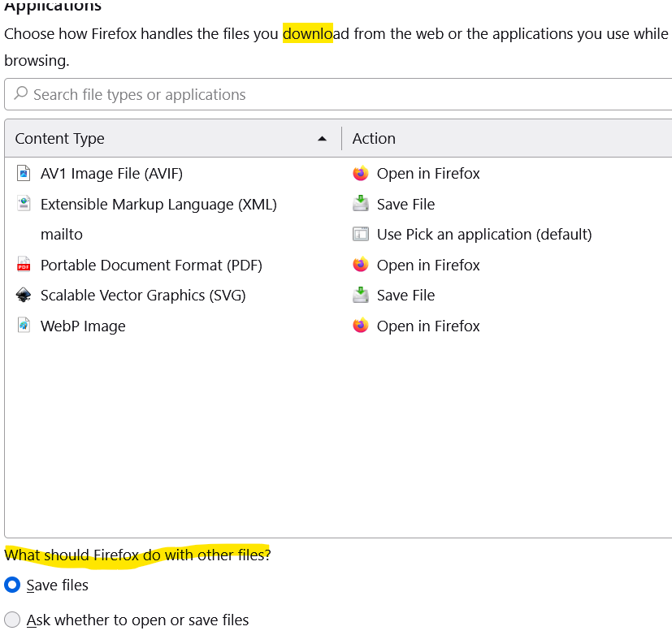Click the XML file type icon
Image resolution: width=672 pixels, height=635 pixels.
(x=24, y=204)
